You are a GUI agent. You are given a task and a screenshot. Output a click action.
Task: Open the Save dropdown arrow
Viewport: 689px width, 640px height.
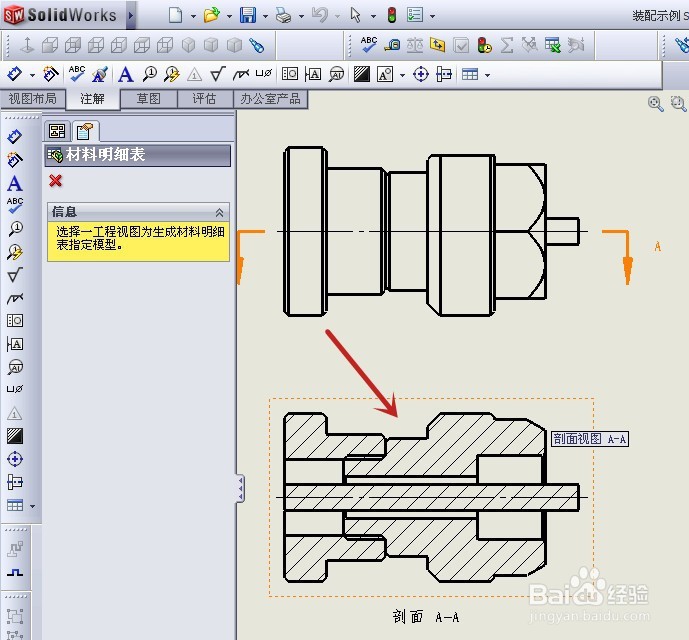point(265,16)
